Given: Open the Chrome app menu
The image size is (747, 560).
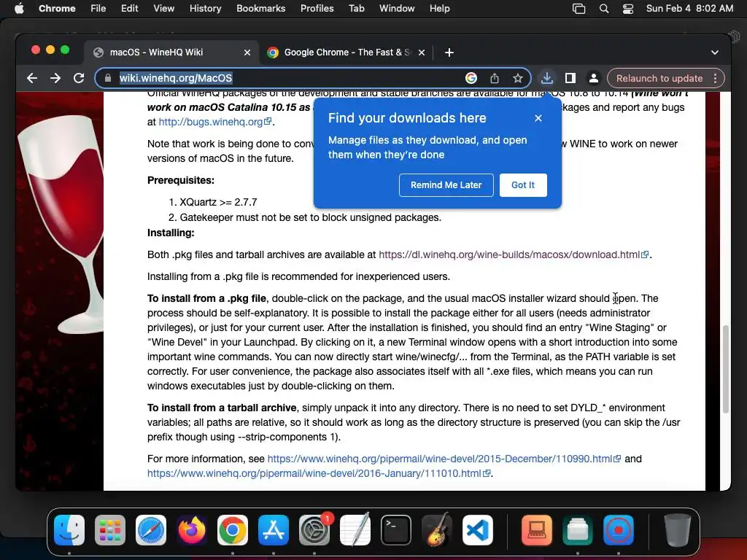Looking at the screenshot, I should tap(57, 9).
